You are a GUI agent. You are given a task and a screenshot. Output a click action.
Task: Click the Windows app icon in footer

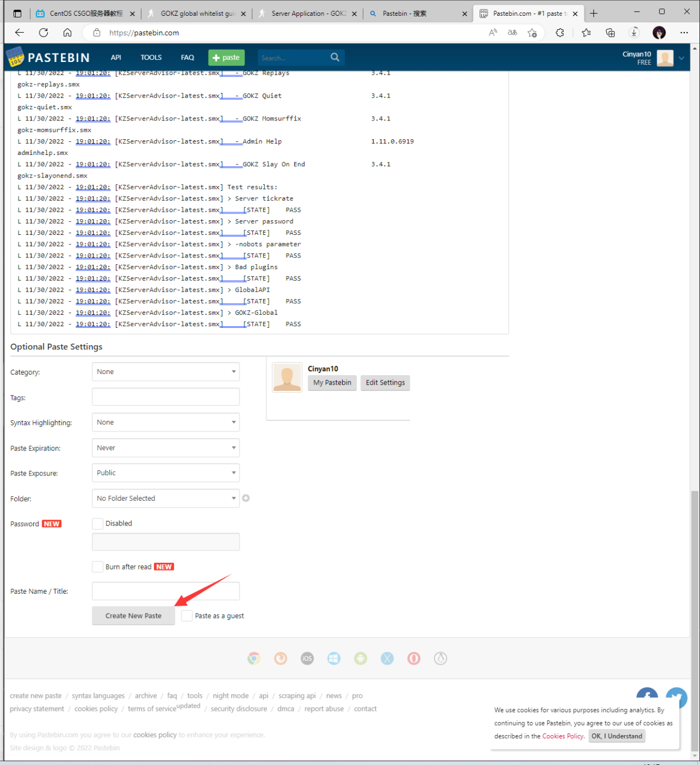pyautogui.click(x=334, y=658)
